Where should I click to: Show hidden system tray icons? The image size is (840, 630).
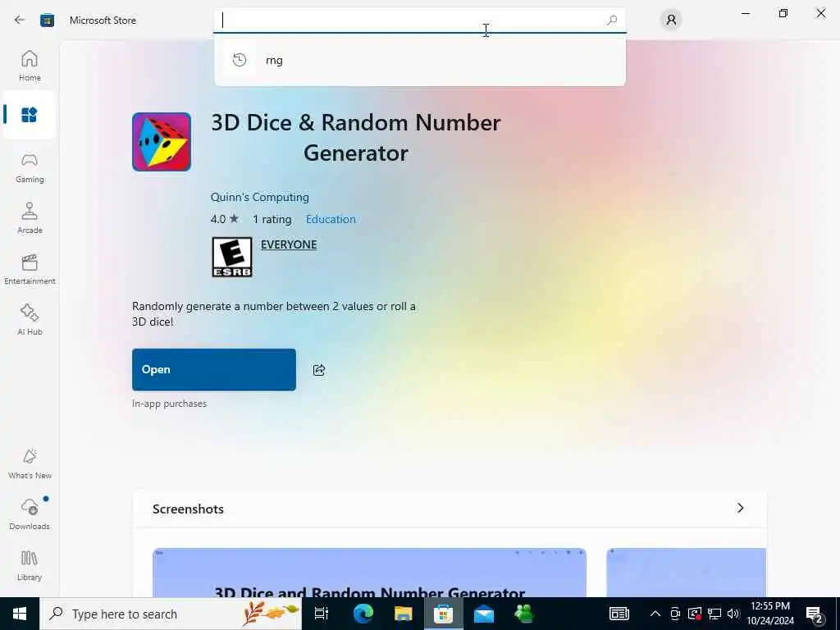pyautogui.click(x=655, y=614)
